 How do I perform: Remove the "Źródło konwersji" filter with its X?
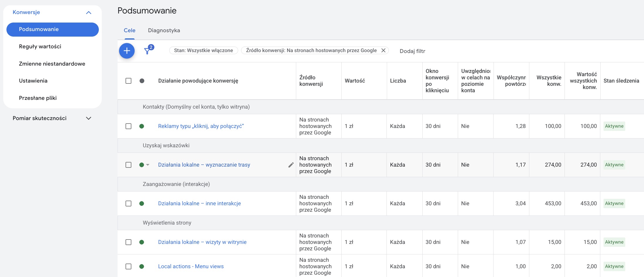(383, 50)
